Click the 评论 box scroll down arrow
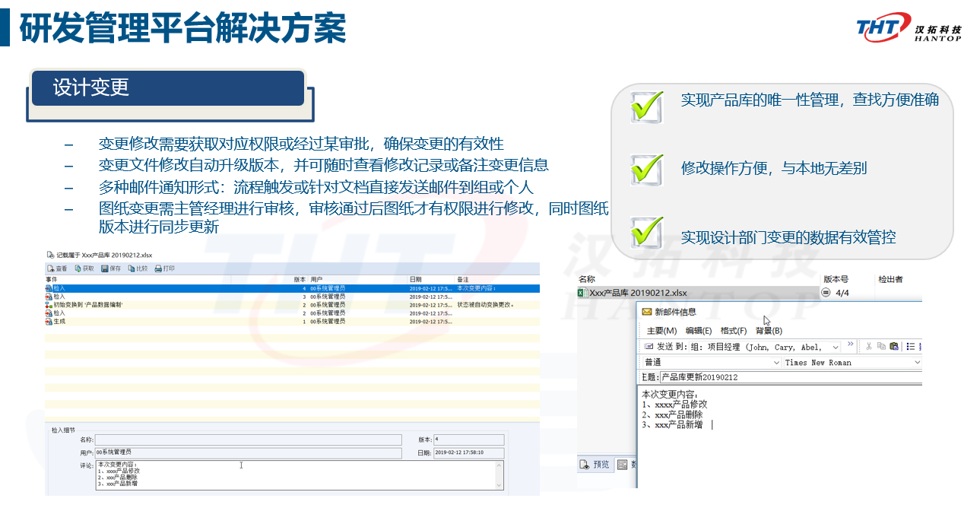Image resolution: width=980 pixels, height=527 pixels. 500,484
